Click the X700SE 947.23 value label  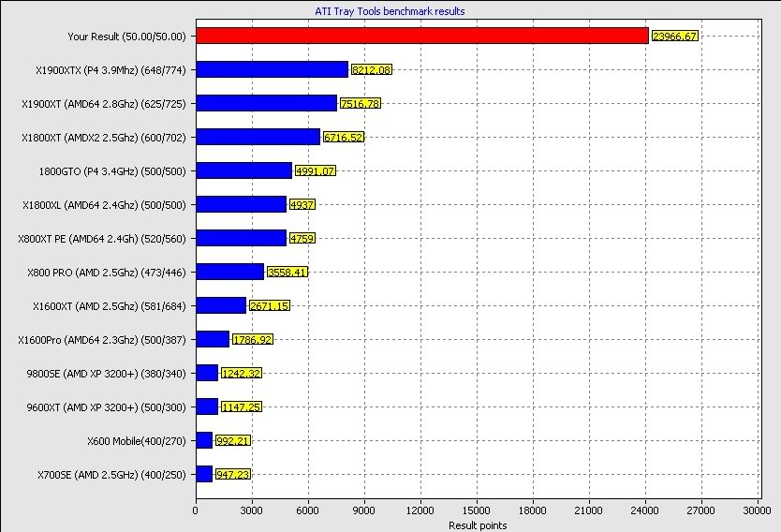(x=232, y=475)
